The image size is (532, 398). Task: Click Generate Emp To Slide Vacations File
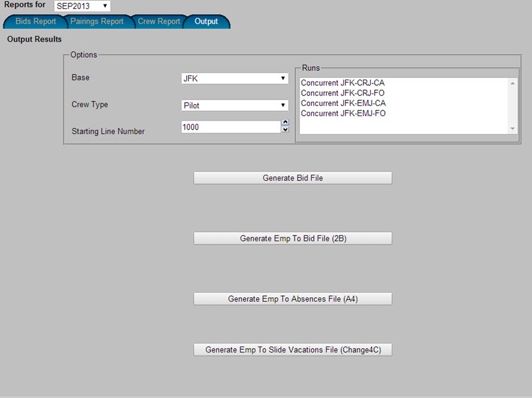[293, 349]
